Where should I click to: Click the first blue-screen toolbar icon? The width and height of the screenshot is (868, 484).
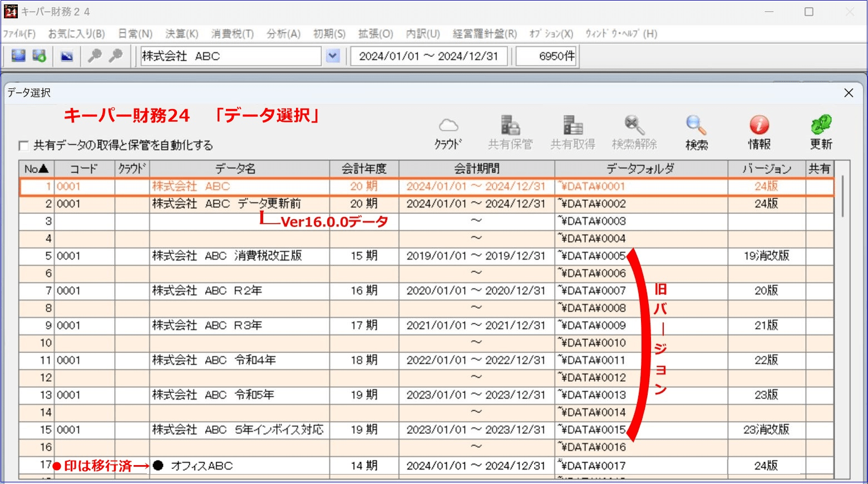click(x=18, y=56)
